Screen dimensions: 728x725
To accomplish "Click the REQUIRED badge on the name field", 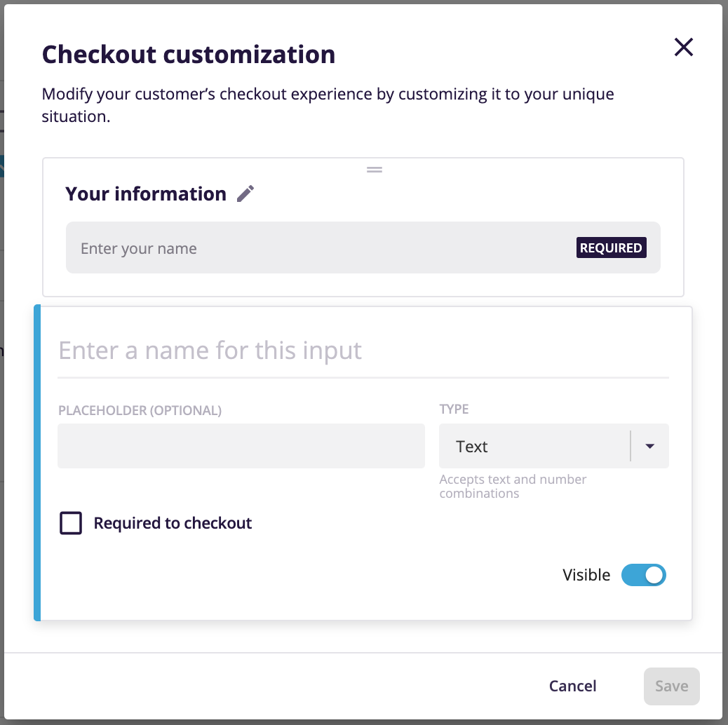I will pos(611,248).
